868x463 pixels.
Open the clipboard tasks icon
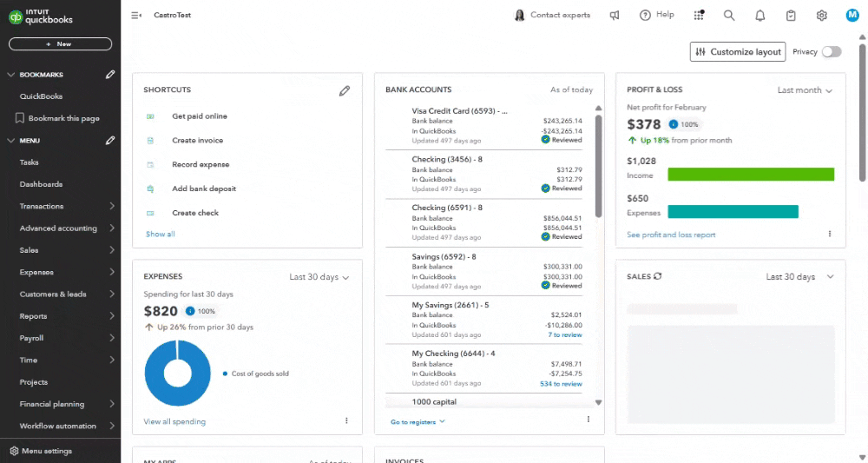pyautogui.click(x=791, y=16)
